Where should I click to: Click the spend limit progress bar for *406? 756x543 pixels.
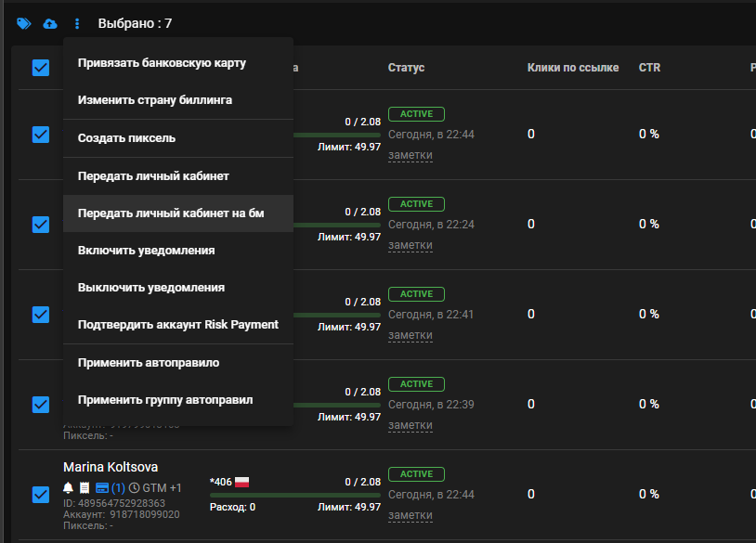[295, 495]
